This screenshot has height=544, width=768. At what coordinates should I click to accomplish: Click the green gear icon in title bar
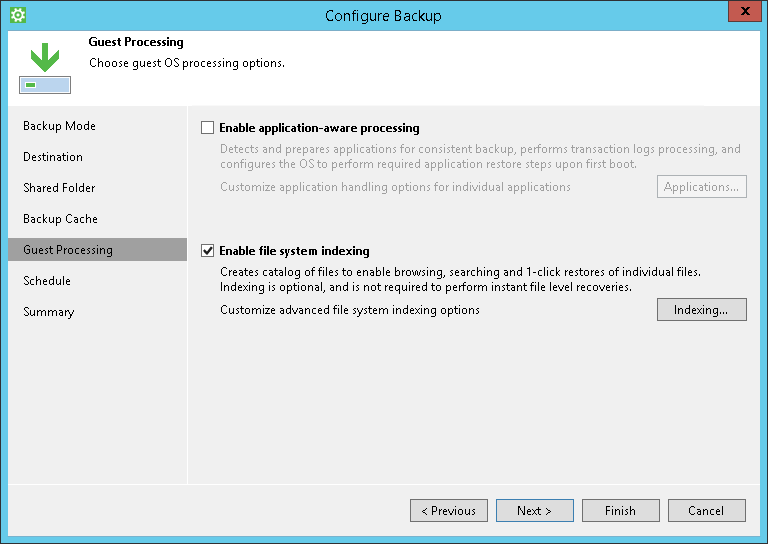[17, 15]
